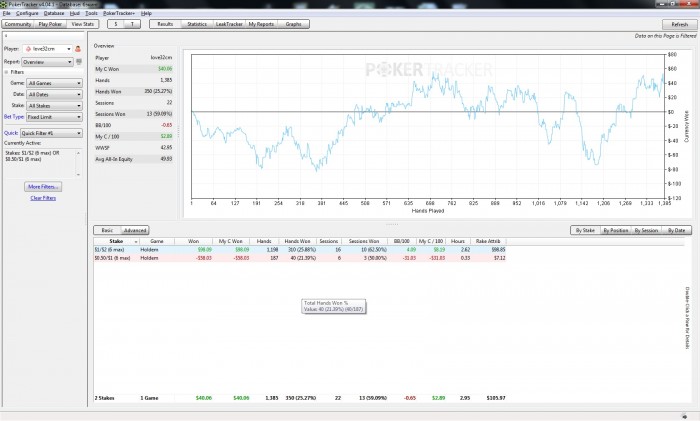Image resolution: width=700 pixels, height=421 pixels.
Task: Sort by the Hands Won column header
Action: (x=297, y=241)
